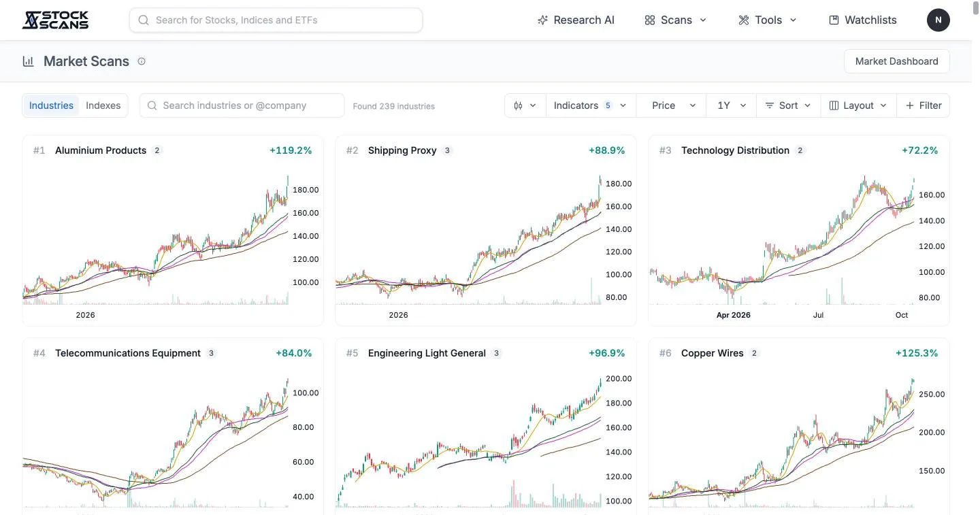
Task: Click the company count badge on Shipping Proxy
Action: pyautogui.click(x=447, y=150)
